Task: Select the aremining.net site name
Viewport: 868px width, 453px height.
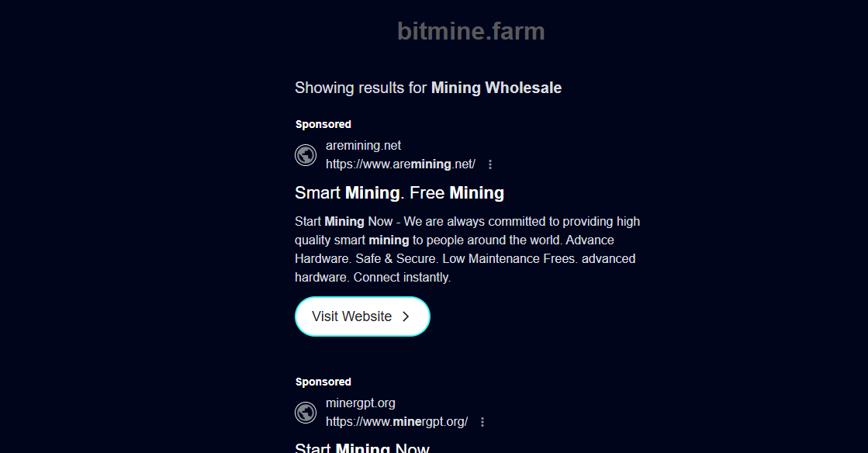Action: (x=363, y=145)
